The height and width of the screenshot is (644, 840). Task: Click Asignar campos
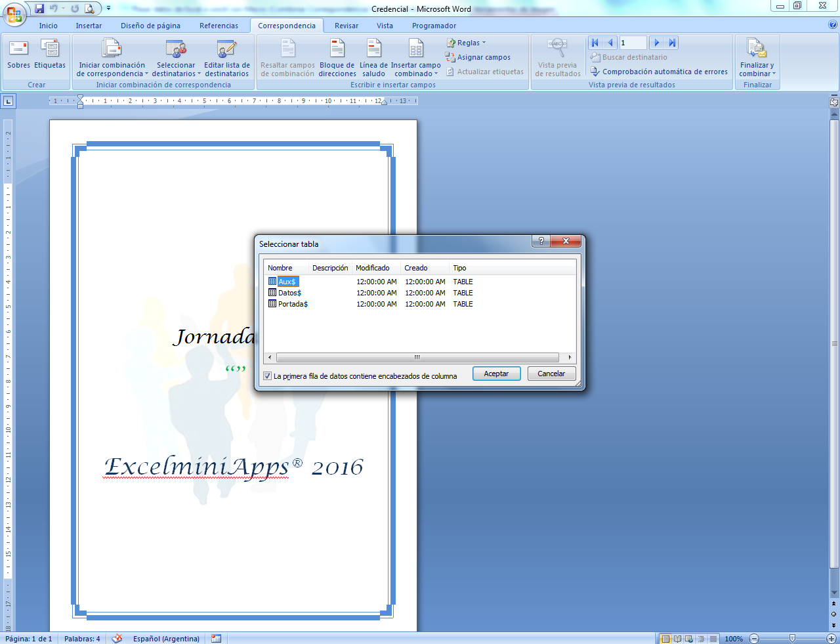(x=478, y=57)
